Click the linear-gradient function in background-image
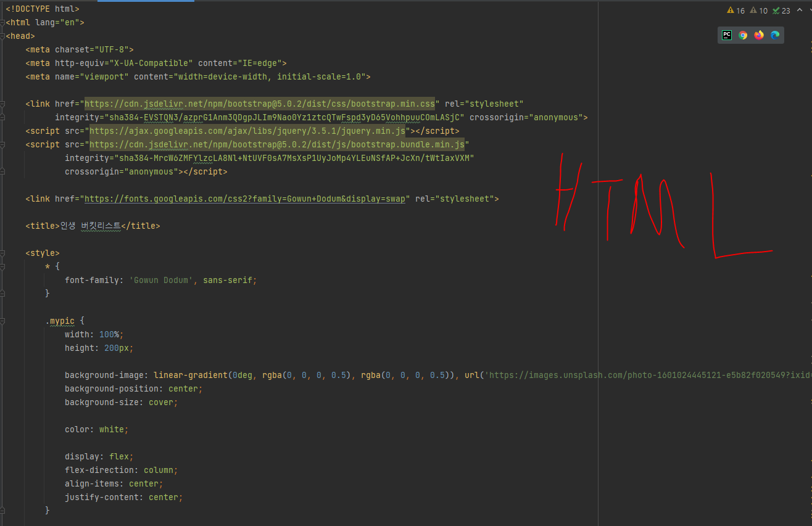Viewport: 812px width, 526px height. pos(307,375)
